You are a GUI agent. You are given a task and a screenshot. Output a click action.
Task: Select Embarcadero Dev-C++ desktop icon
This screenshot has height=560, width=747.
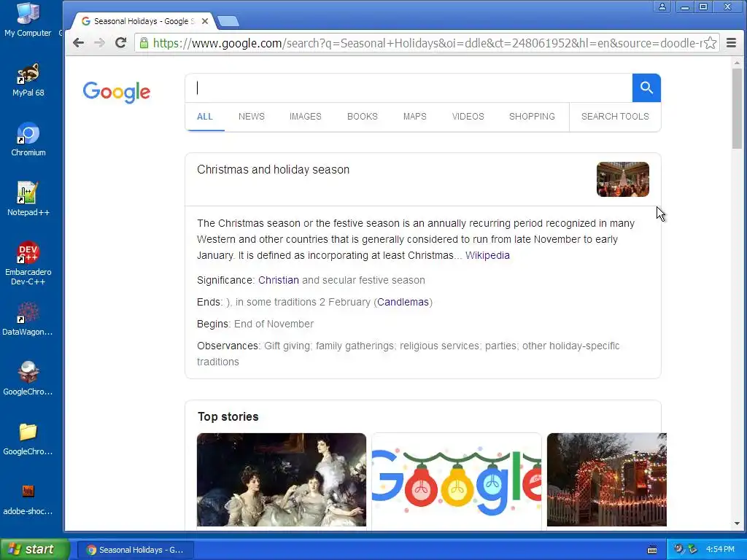click(x=28, y=263)
